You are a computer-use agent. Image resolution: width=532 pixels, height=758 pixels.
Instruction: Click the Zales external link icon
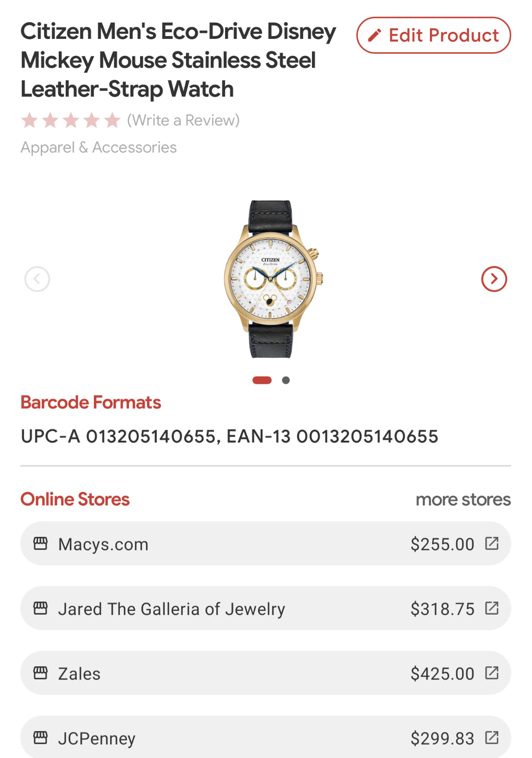pos(492,673)
